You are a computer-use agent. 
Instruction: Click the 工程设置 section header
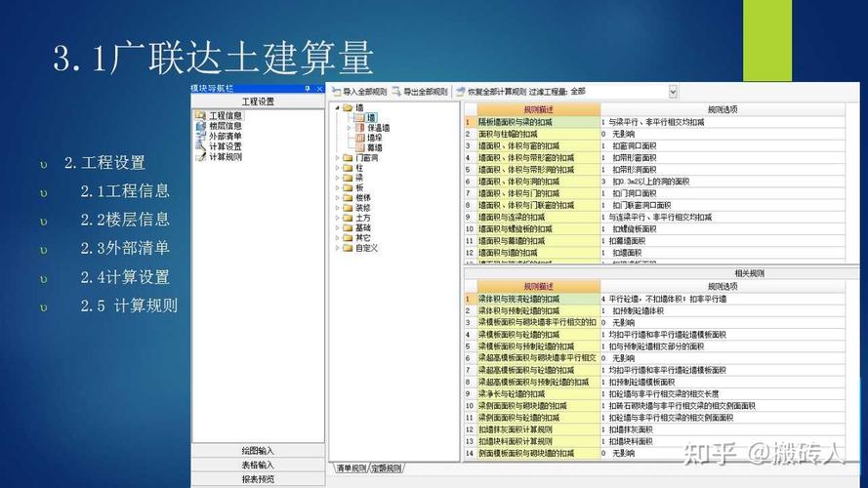pyautogui.click(x=258, y=102)
